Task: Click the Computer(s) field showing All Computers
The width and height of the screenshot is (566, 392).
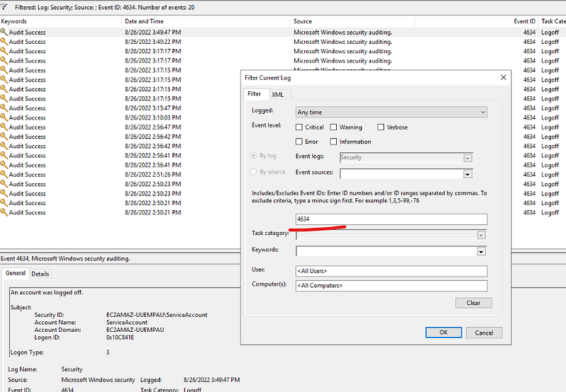Action: [x=391, y=286]
